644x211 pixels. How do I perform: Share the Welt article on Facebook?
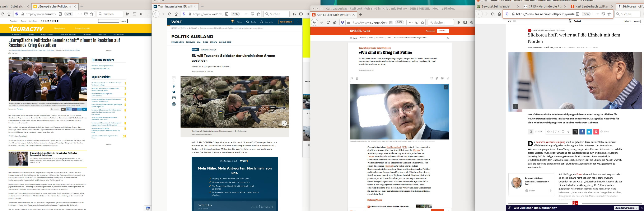coord(174,86)
